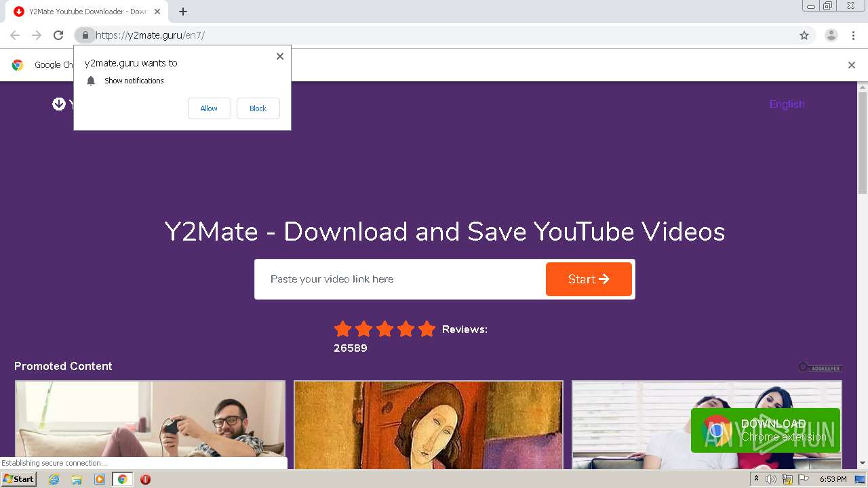
Task: Click the Y2Mate logo download icon
Action: (59, 104)
